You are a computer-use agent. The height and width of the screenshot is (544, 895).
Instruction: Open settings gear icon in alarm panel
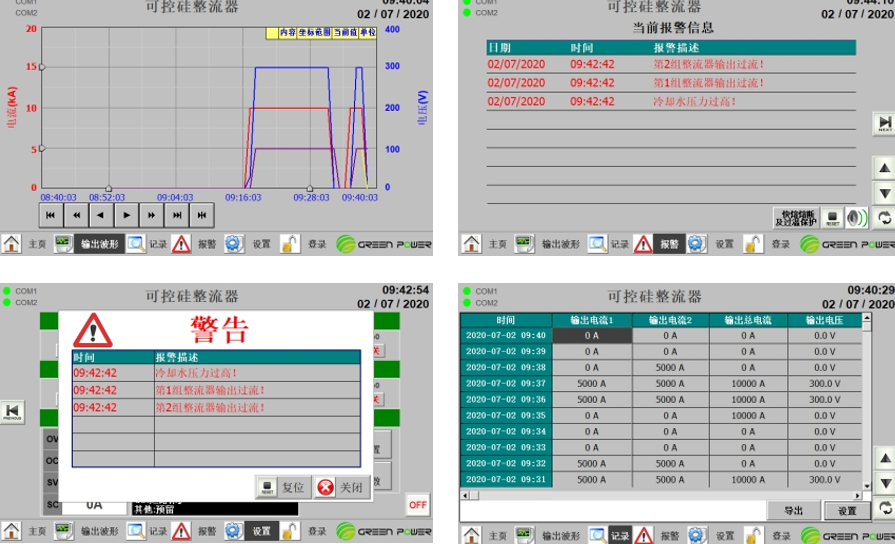click(x=696, y=244)
